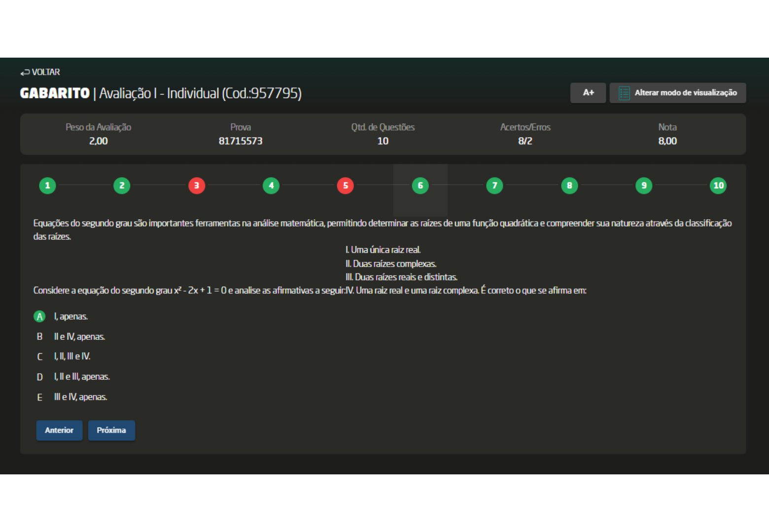
Task: Click the list icon in Alterar modo button
Action: tap(624, 93)
